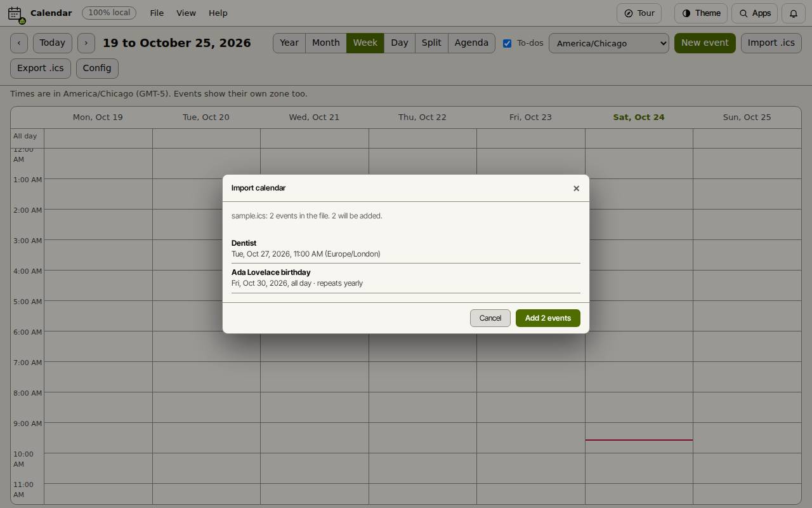Switch to the Month view tab

tap(326, 43)
